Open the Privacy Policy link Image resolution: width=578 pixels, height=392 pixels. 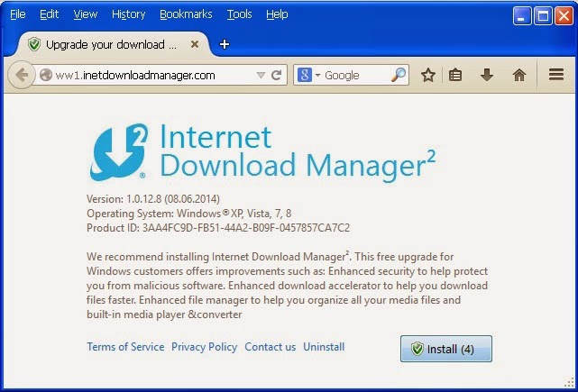coord(204,347)
